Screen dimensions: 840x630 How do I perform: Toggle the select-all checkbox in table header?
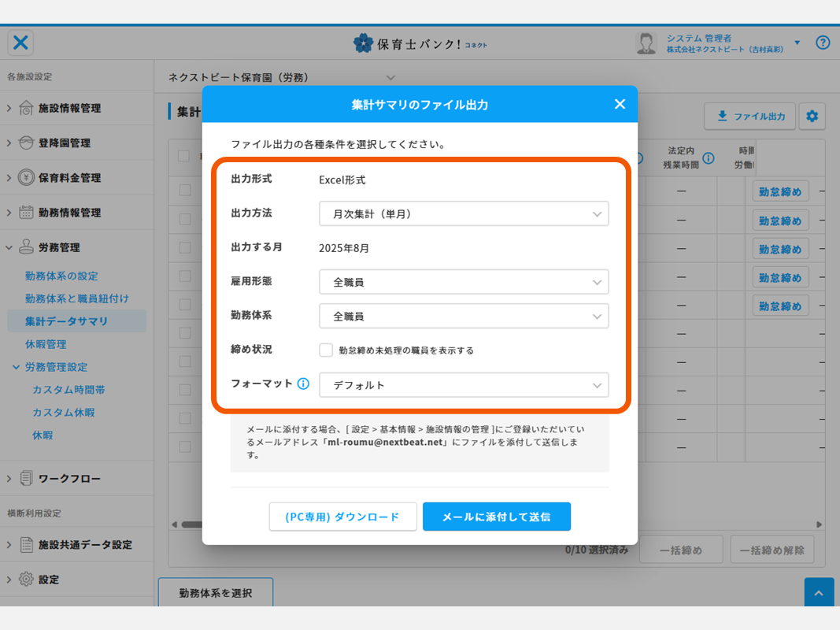pos(184,156)
